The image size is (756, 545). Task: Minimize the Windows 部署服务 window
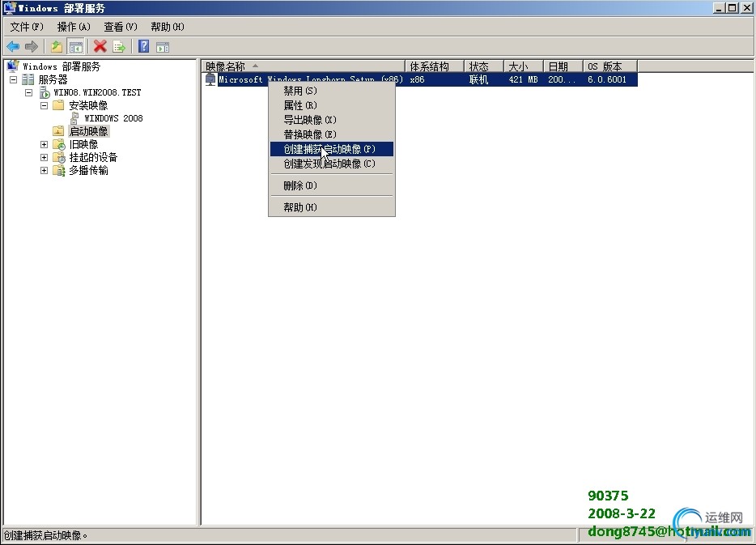pos(720,8)
